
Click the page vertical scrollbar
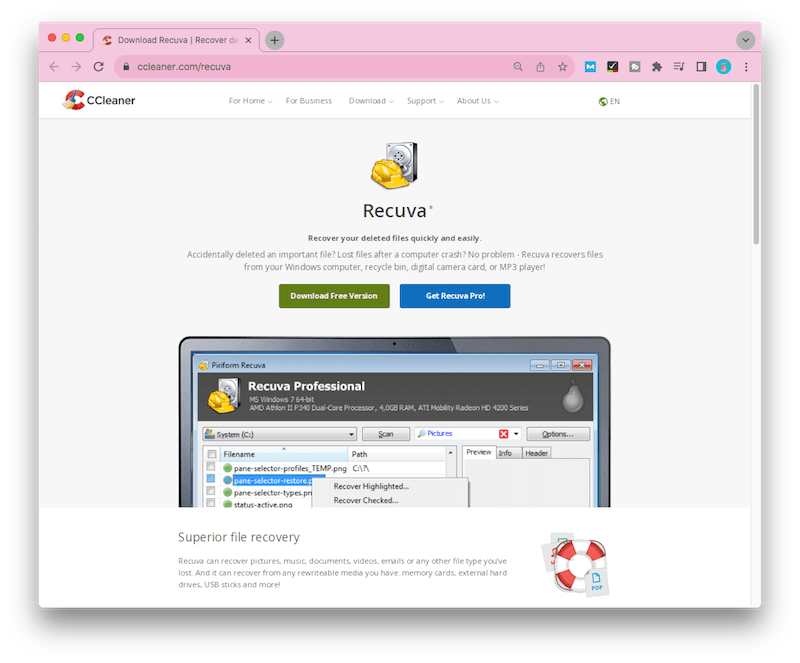click(x=756, y=164)
